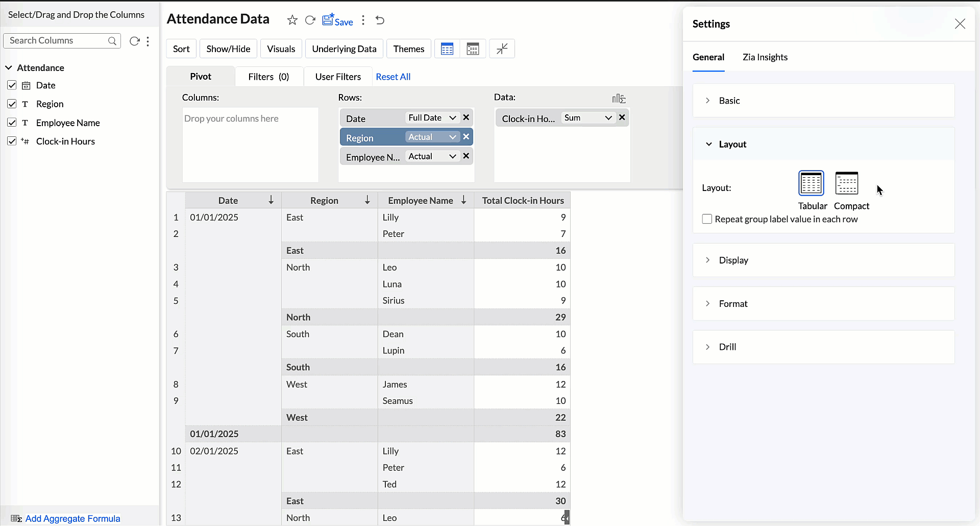The height and width of the screenshot is (526, 980).
Task: Uncheck the Clock-in Hours column checkbox
Action: [12, 141]
